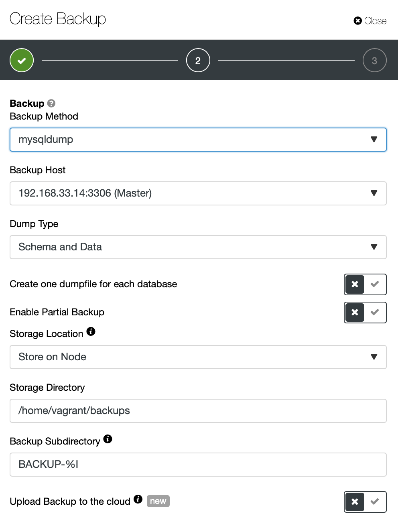This screenshot has height=532, width=398.
Task: Click the Backup Subdirectory BACKUP-%I field
Action: point(198,465)
